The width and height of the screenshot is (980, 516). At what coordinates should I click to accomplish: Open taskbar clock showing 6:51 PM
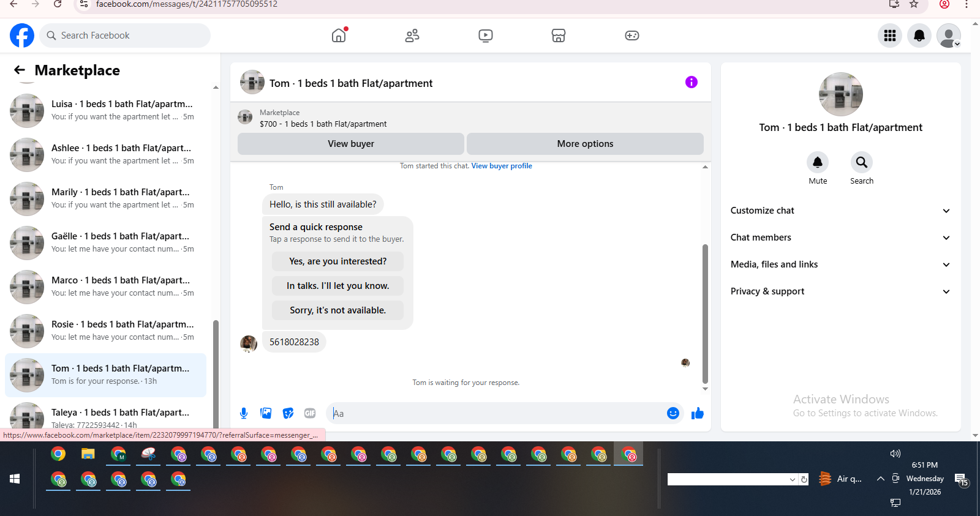click(x=924, y=465)
